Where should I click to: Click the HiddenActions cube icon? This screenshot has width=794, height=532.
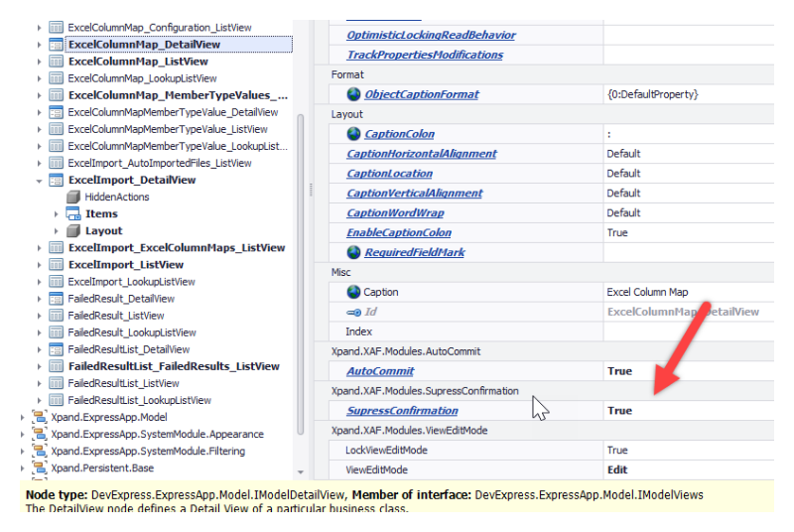click(x=73, y=197)
